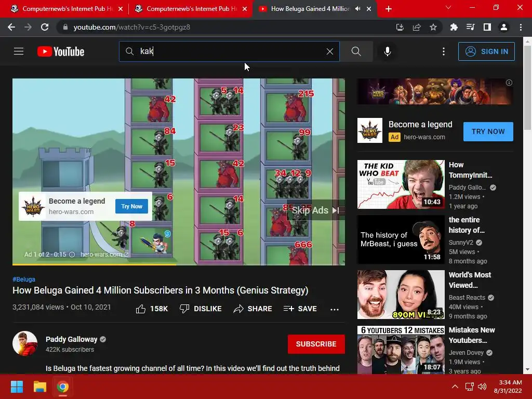Share the video
This screenshot has height=399, width=532.
[253, 309]
